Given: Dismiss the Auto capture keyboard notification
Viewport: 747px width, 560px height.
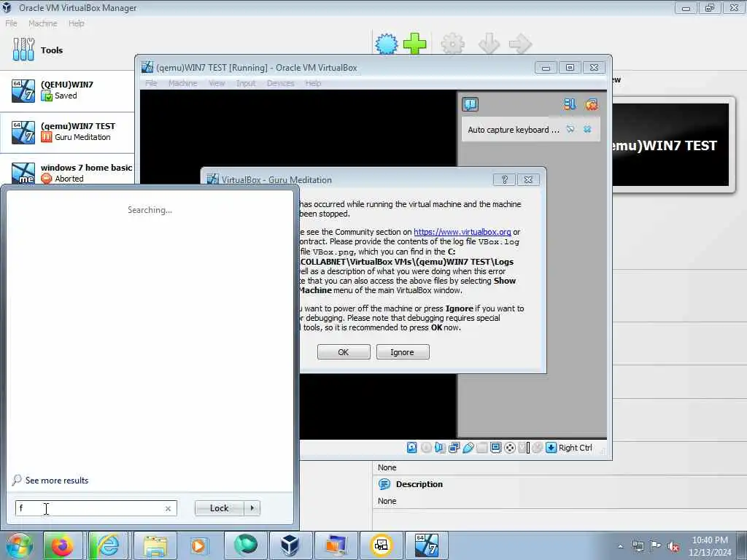Looking at the screenshot, I should tap(587, 129).
